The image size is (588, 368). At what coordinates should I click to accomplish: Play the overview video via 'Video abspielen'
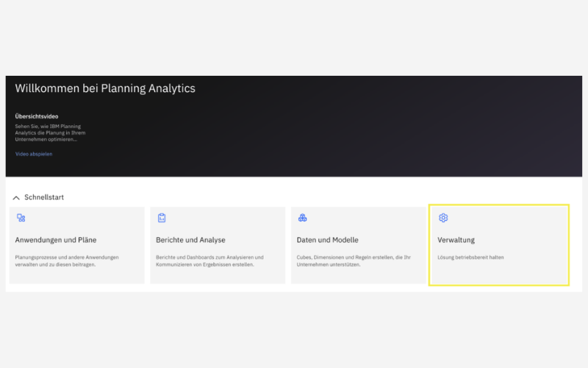[34, 154]
